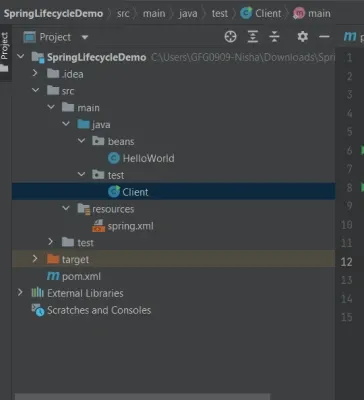Viewport: 364px width, 400px height.
Task: Expand External Libraries node
Action: point(20,292)
